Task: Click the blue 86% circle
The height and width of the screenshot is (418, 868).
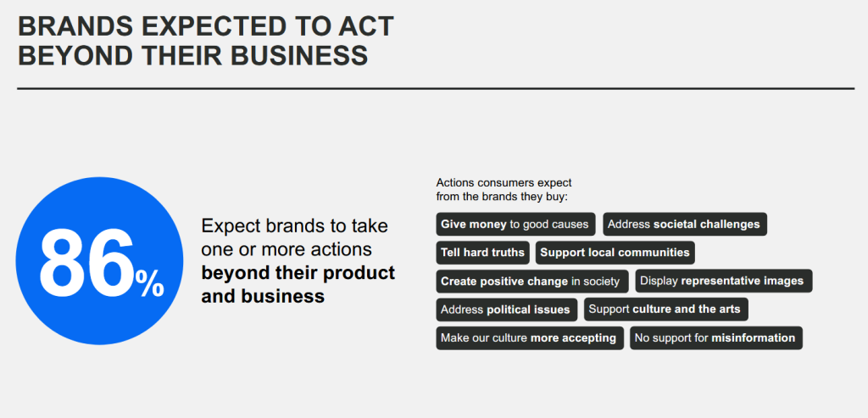Action: [99, 261]
